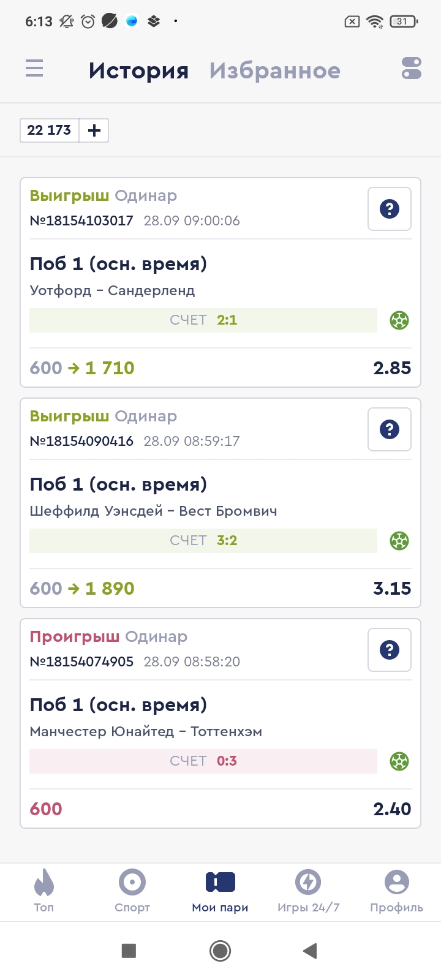441x980 pixels.
Task: Open help for Манчестер Юнайтед bet
Action: [389, 650]
